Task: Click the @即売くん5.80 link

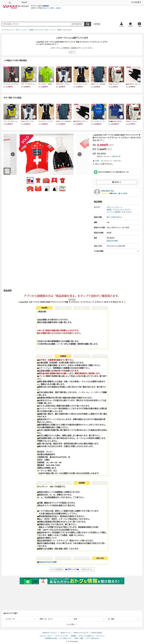Action: click(x=72, y=569)
